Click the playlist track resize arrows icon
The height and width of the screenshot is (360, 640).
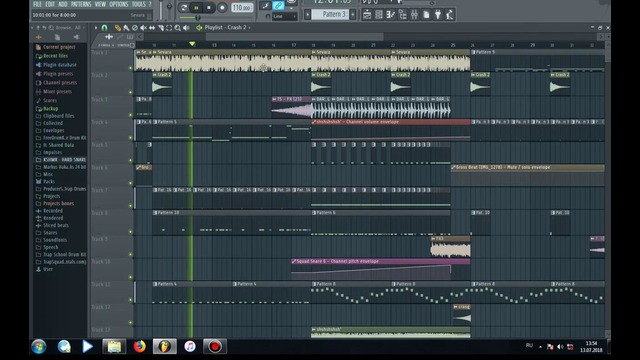click(109, 37)
